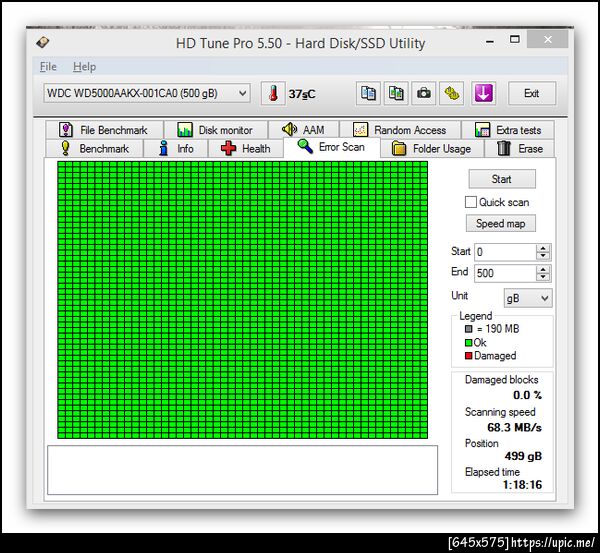The image size is (600, 553).
Task: Click the 0.0 % damaged blocks value
Action: point(527,395)
